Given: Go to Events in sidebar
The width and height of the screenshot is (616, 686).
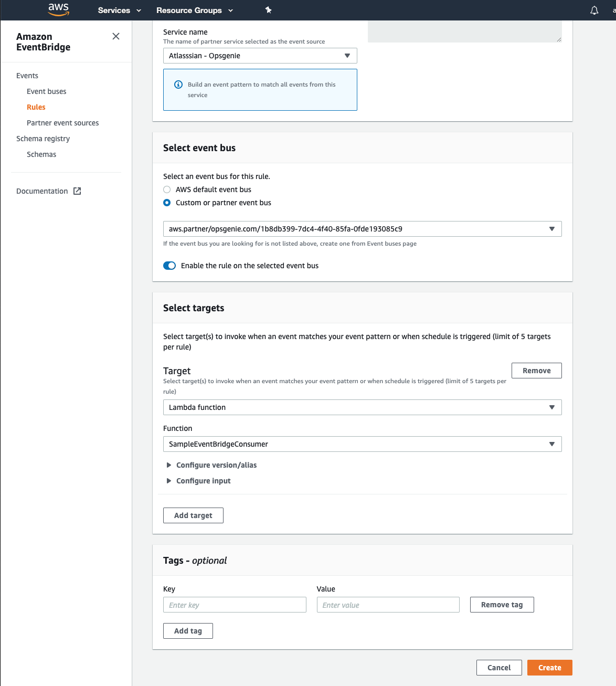Looking at the screenshot, I should [x=27, y=76].
